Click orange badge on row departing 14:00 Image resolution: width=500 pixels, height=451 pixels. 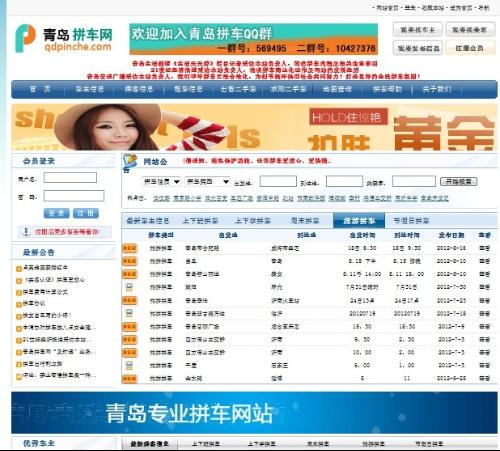(129, 274)
